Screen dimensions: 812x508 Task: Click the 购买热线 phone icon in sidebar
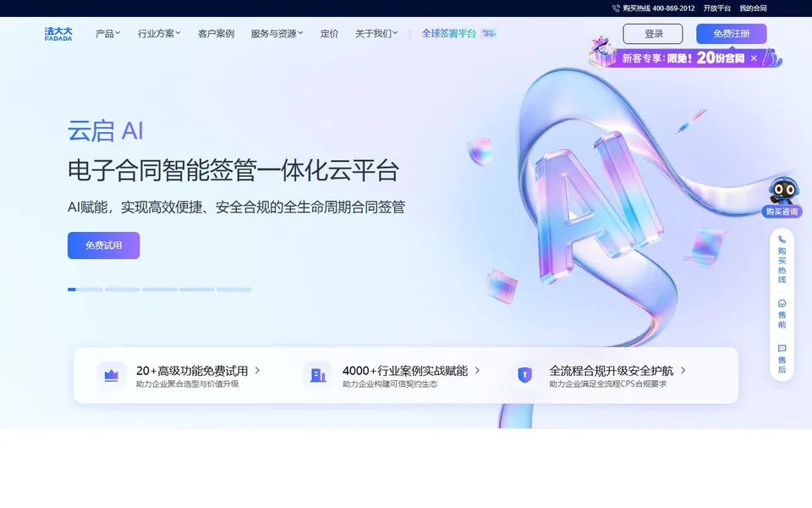[782, 240]
